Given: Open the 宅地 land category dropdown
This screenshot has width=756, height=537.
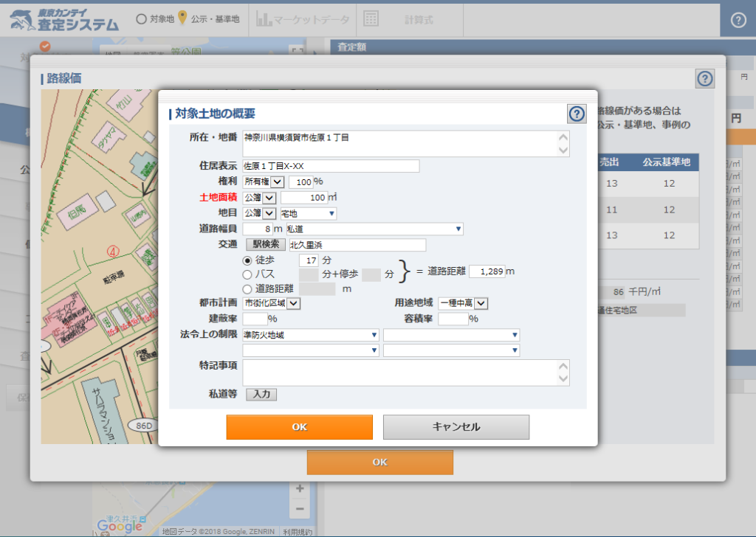Looking at the screenshot, I should click(308, 213).
